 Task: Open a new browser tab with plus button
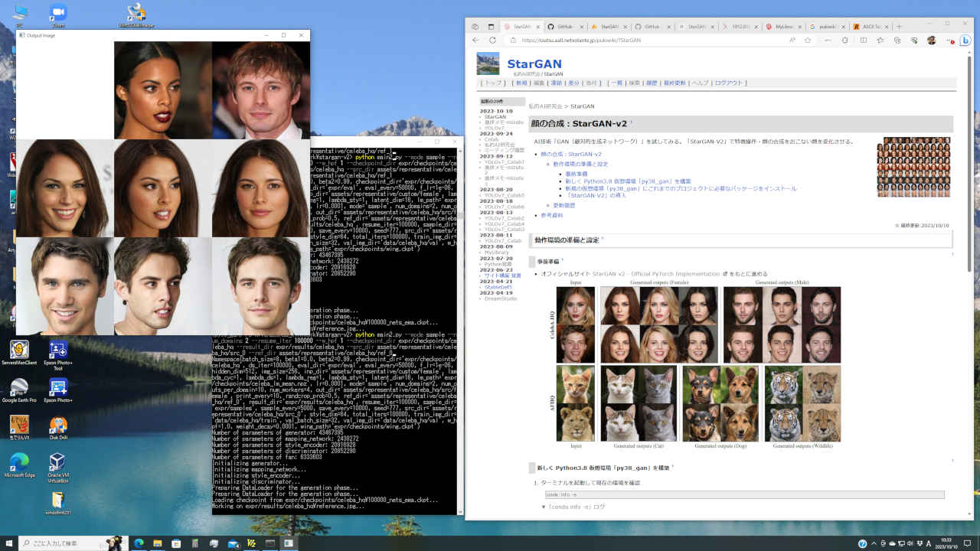(899, 26)
